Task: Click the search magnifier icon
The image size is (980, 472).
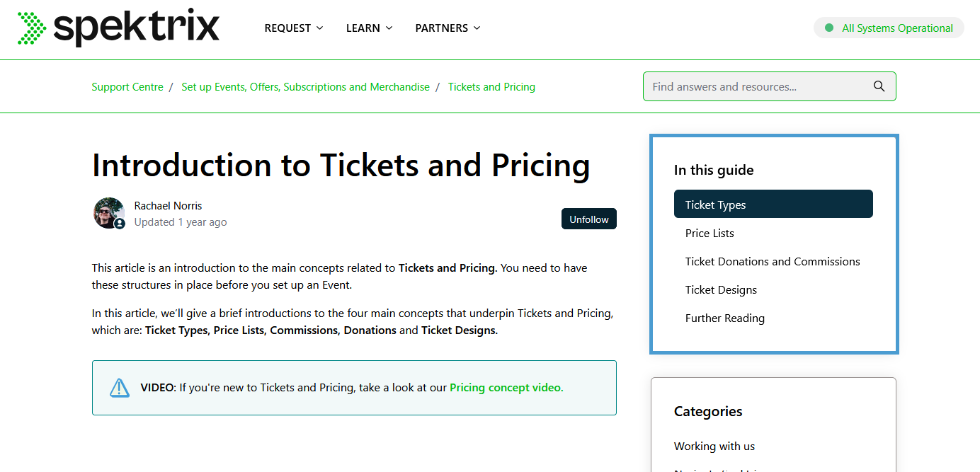Action: [879, 86]
